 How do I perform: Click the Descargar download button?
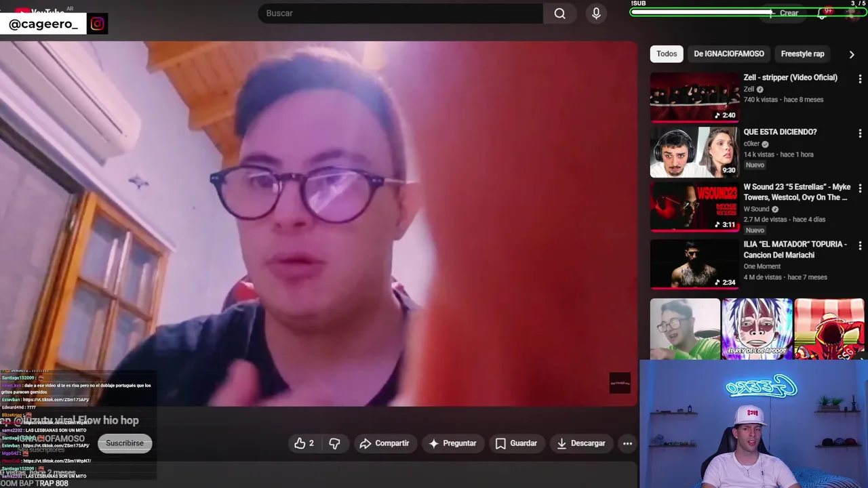point(580,443)
